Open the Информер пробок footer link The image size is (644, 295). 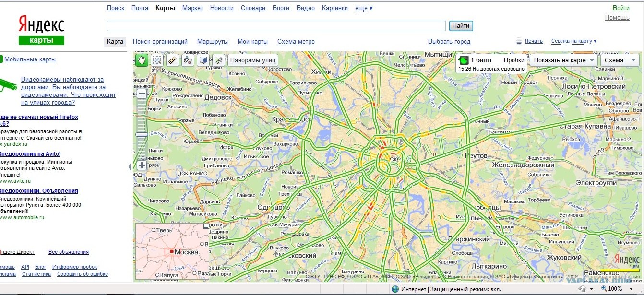click(x=75, y=267)
